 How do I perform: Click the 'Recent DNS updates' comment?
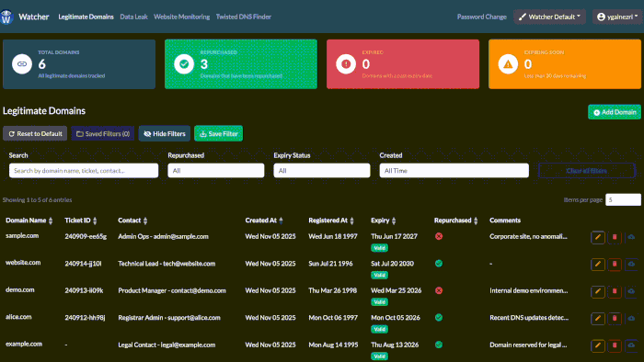tap(529, 318)
